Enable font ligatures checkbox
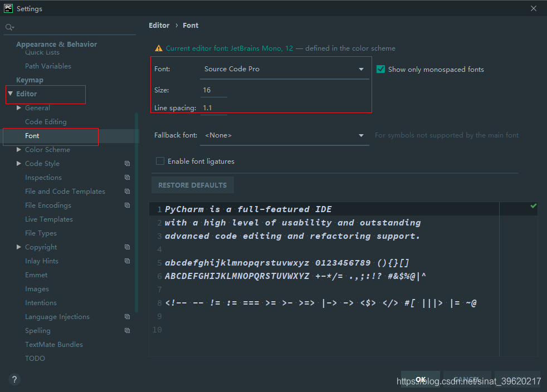547x392 pixels. (x=160, y=161)
